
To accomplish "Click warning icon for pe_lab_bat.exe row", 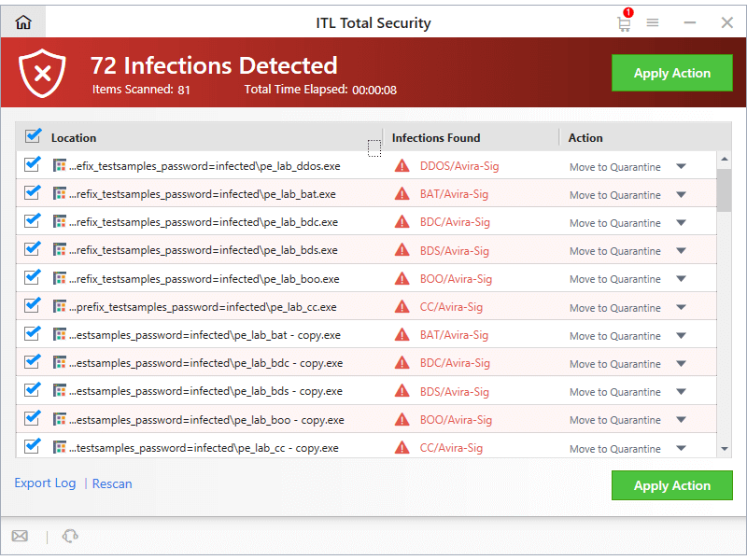I will [402, 194].
